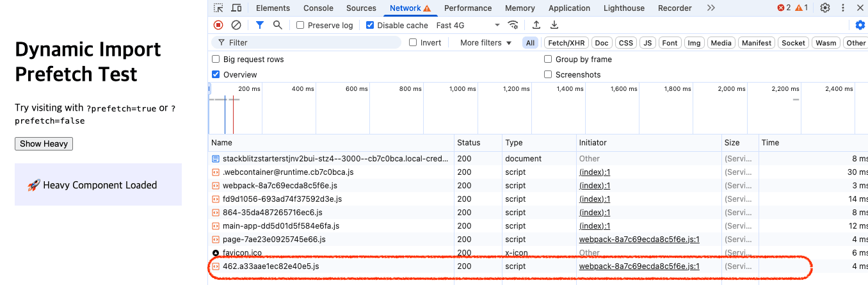Switch to the Performance tab
The height and width of the screenshot is (285, 868).
[x=468, y=8]
